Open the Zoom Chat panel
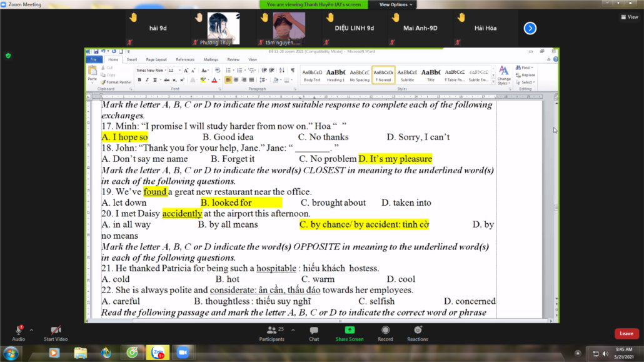The width and height of the screenshot is (644, 362). [314, 332]
